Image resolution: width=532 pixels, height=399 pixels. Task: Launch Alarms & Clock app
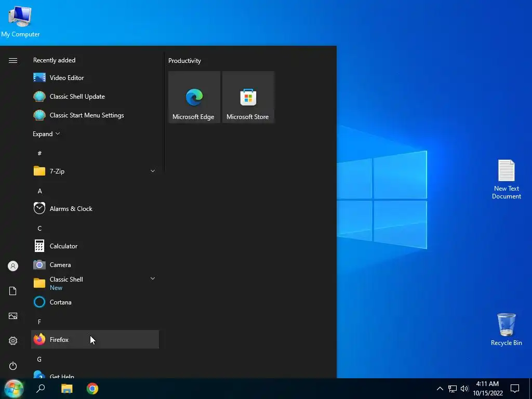95,208
